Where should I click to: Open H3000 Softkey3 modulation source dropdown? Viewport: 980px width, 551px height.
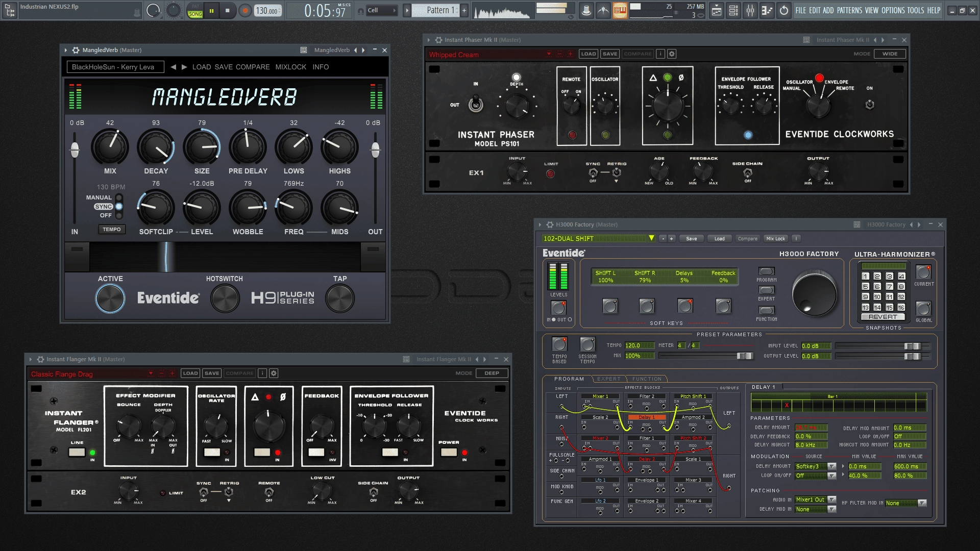point(831,466)
